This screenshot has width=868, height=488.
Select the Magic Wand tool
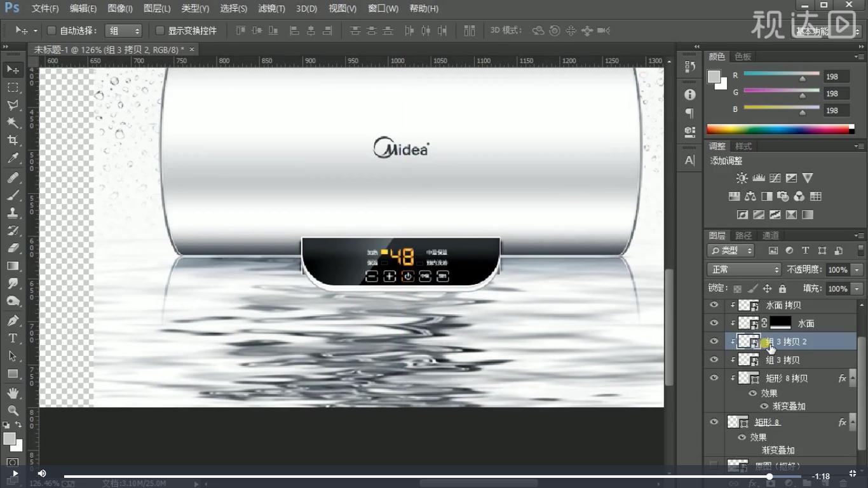pos(13,123)
